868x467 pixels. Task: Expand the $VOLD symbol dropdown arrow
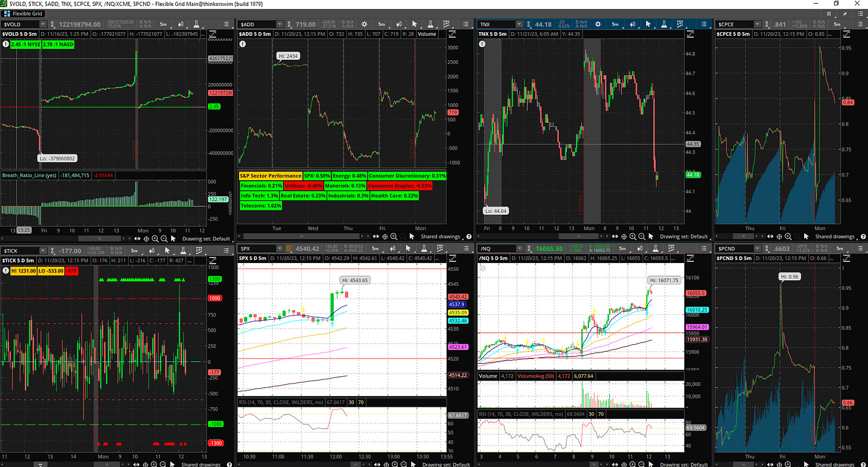[x=42, y=24]
